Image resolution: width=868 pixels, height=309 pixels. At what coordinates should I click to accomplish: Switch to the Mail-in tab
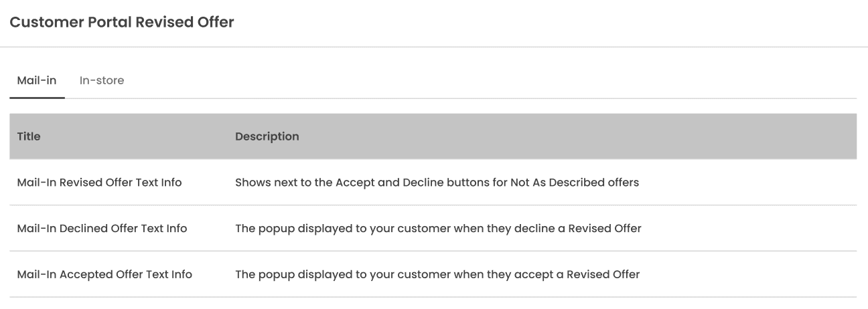tap(37, 80)
